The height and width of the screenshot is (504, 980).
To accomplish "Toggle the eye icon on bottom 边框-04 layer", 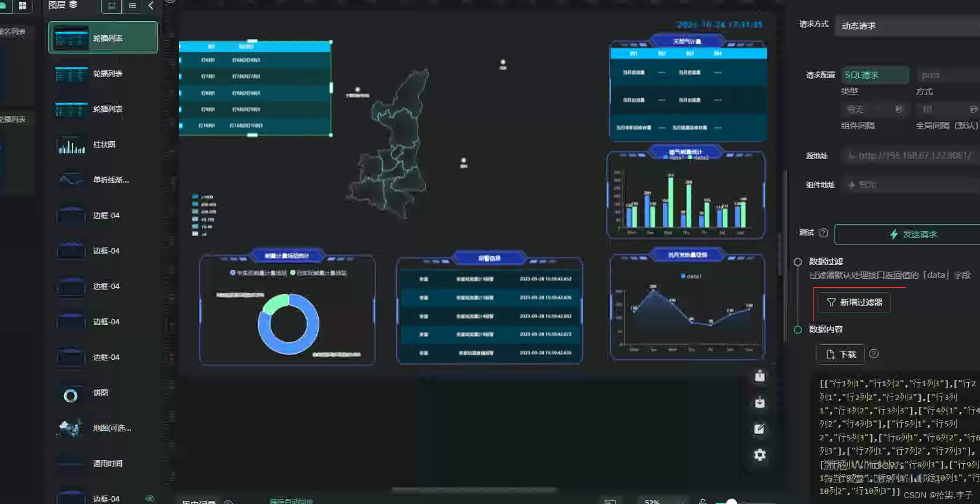I will (x=150, y=499).
